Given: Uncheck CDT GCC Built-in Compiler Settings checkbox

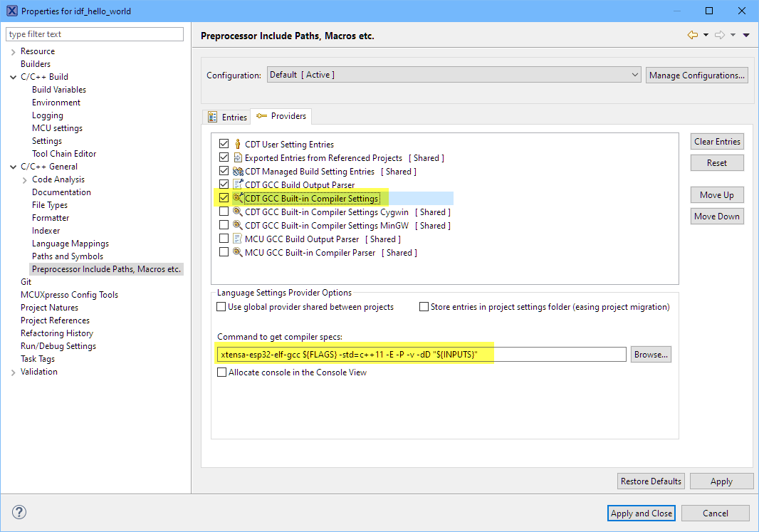Looking at the screenshot, I should click(224, 198).
